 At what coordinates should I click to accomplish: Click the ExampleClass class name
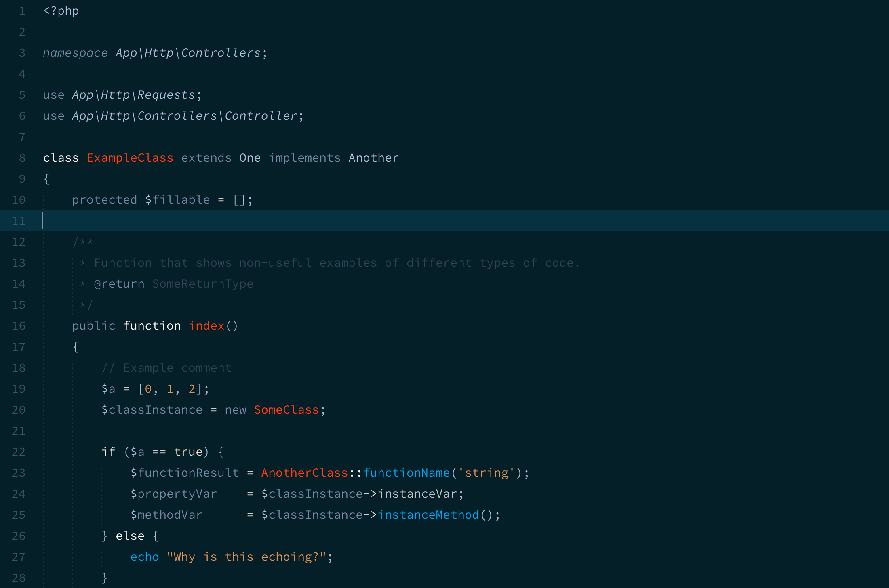[130, 158]
